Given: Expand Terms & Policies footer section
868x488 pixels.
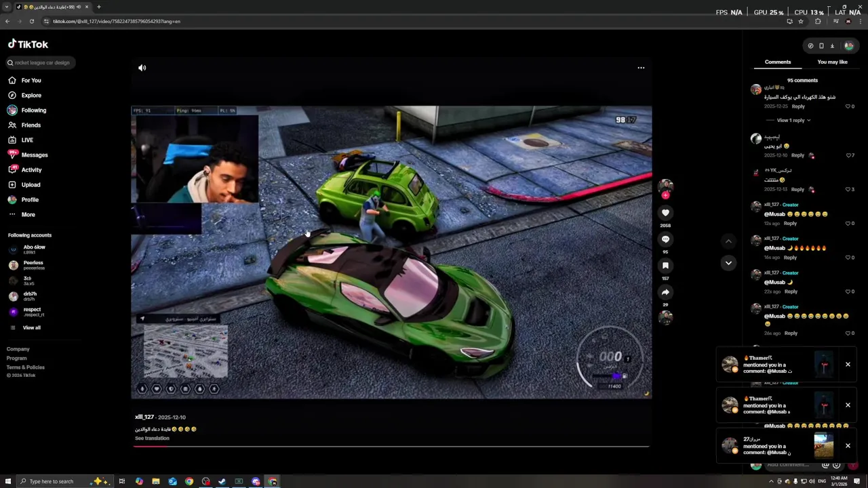Looking at the screenshot, I should pyautogui.click(x=26, y=367).
